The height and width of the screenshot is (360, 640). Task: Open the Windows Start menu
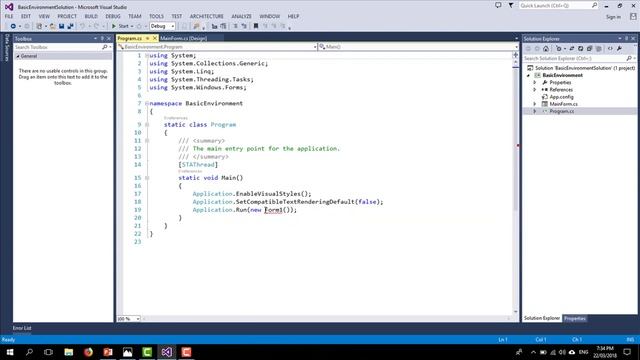[10, 352]
